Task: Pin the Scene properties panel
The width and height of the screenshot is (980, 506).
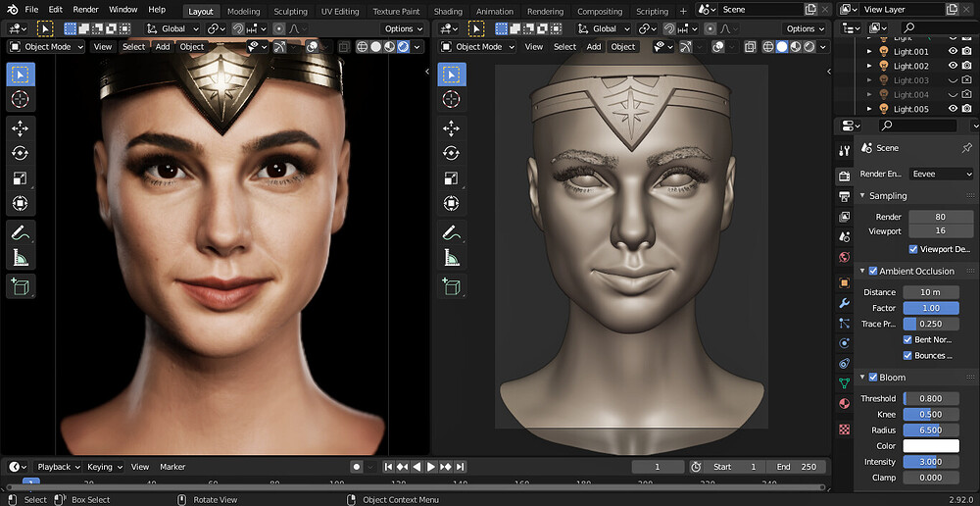Action: [966, 148]
